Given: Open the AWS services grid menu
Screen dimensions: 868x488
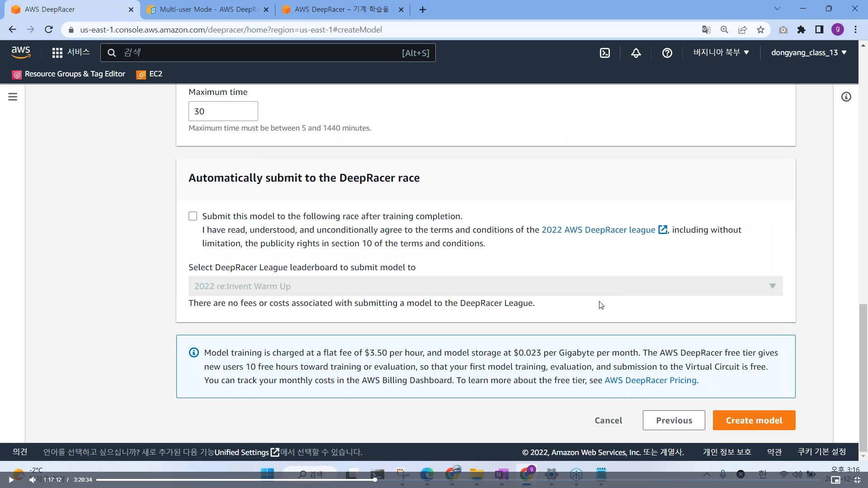Looking at the screenshot, I should (x=57, y=53).
